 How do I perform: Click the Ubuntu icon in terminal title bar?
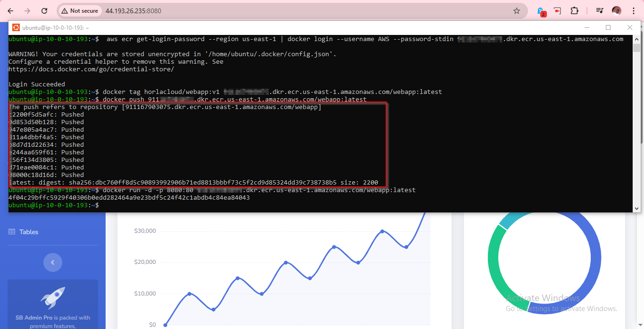click(16, 27)
